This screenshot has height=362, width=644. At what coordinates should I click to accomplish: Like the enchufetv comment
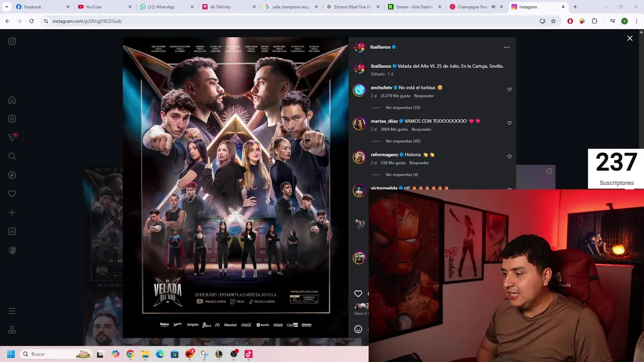509,89
